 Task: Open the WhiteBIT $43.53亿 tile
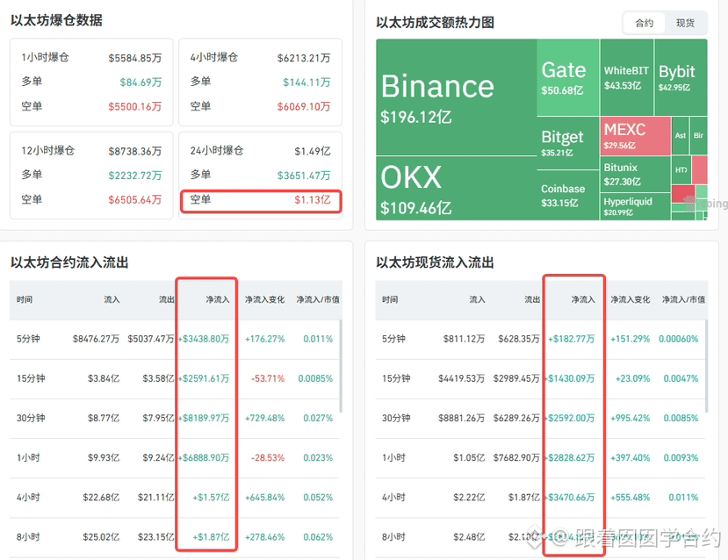click(x=627, y=77)
